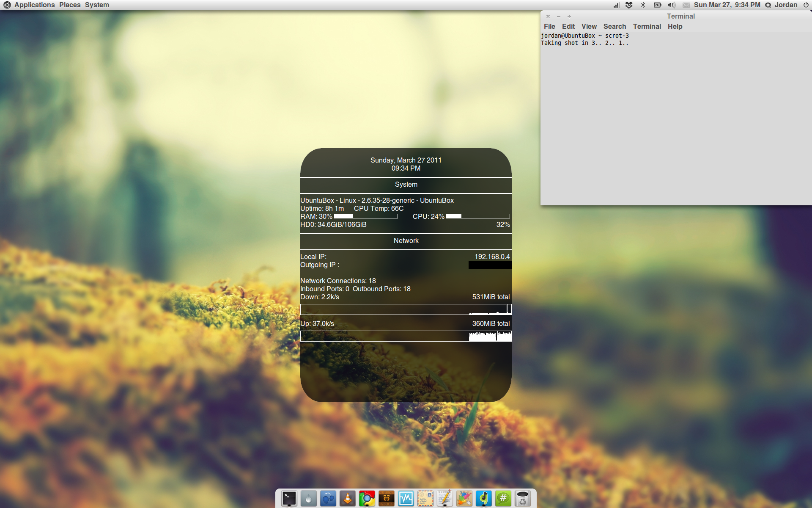
Task: Click the download speed graph
Action: click(x=406, y=309)
